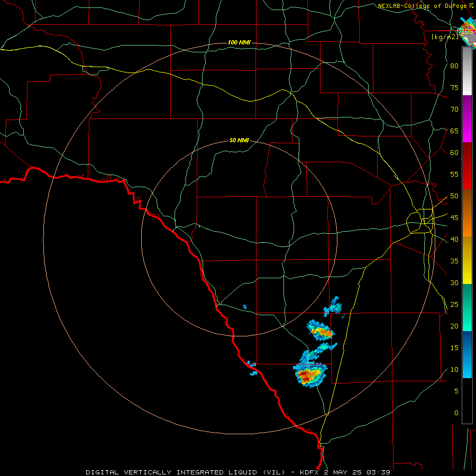Click the "100 NMI" range ring label
This screenshot has height=476, width=476.
point(239,42)
